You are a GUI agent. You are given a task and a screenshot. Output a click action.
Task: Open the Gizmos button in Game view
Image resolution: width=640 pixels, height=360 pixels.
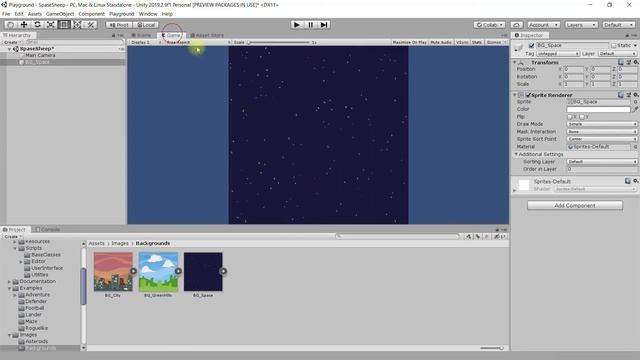[496, 42]
